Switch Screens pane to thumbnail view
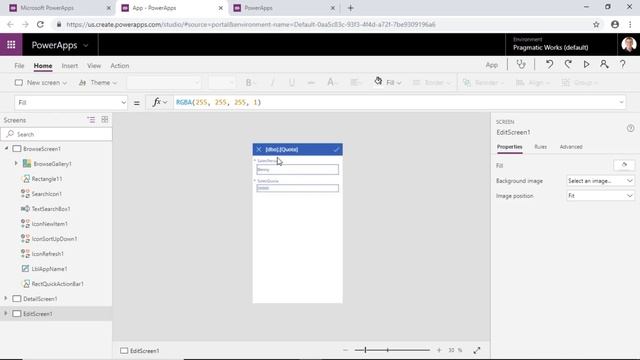 (105, 120)
